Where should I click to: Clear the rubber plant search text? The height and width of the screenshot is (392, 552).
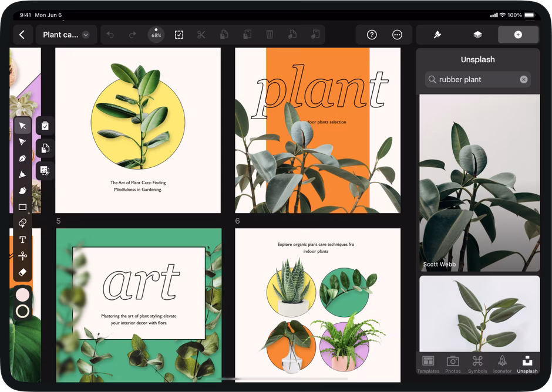(523, 79)
